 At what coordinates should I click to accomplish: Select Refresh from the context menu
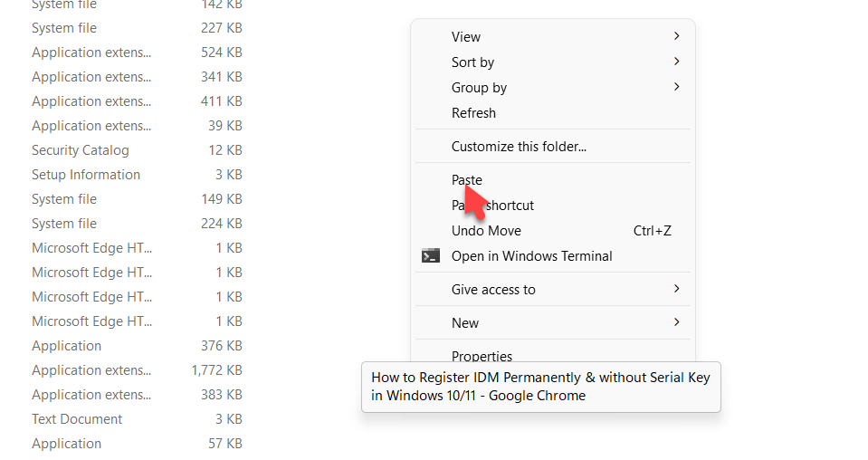coord(473,113)
